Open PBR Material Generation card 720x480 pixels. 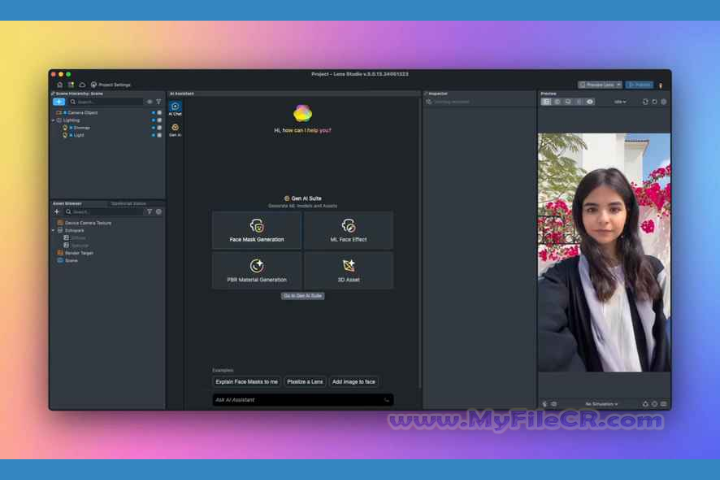coord(257,271)
